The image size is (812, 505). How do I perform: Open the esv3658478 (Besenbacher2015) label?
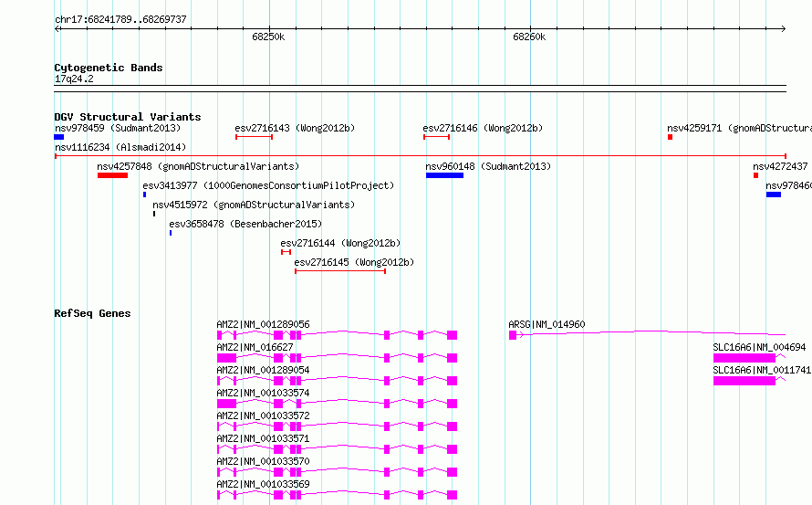coord(245,224)
